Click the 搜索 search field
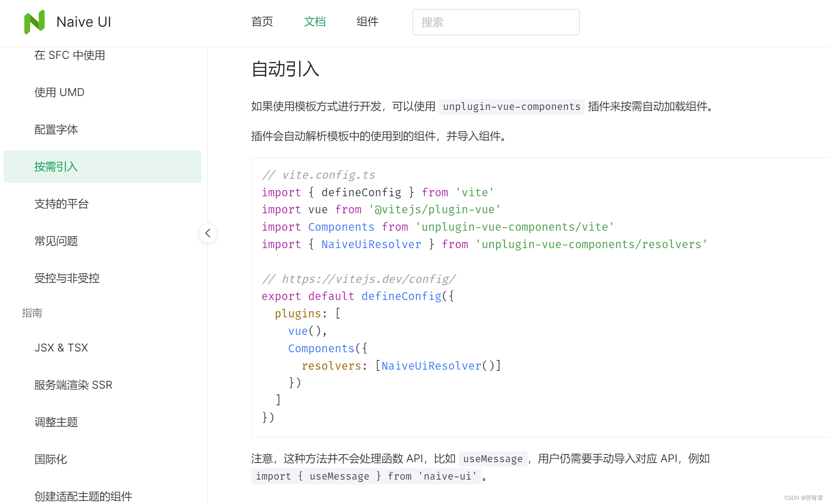Image resolution: width=829 pixels, height=504 pixels. pyautogui.click(x=495, y=22)
